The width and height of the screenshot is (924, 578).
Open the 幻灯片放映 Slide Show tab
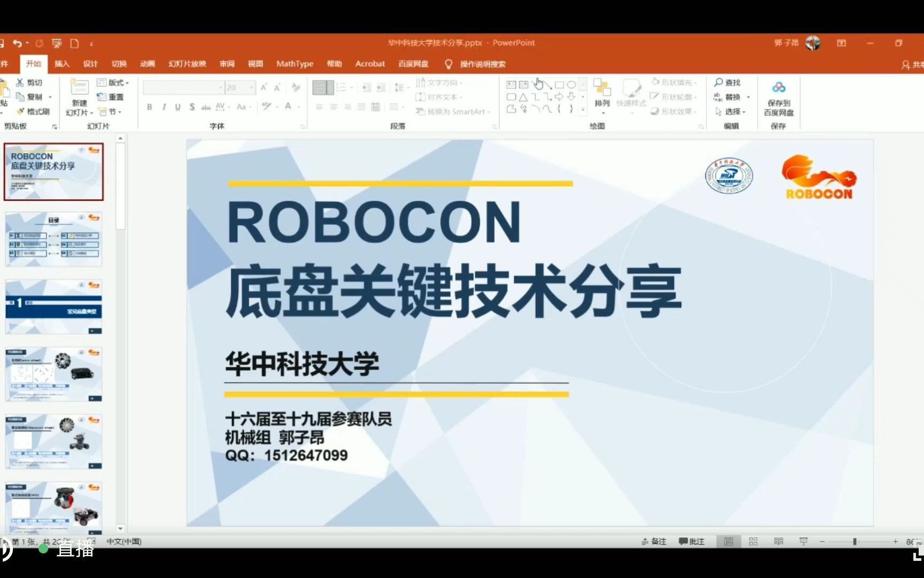point(187,64)
